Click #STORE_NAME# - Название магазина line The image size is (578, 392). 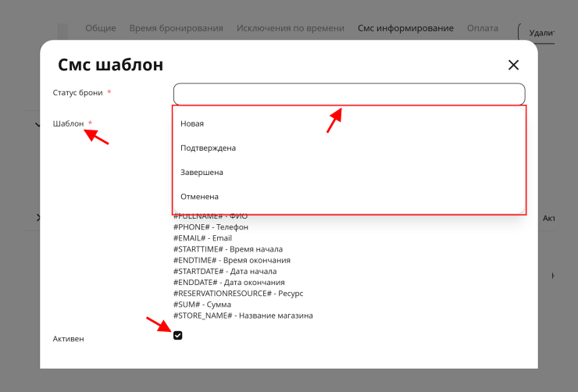tap(243, 315)
